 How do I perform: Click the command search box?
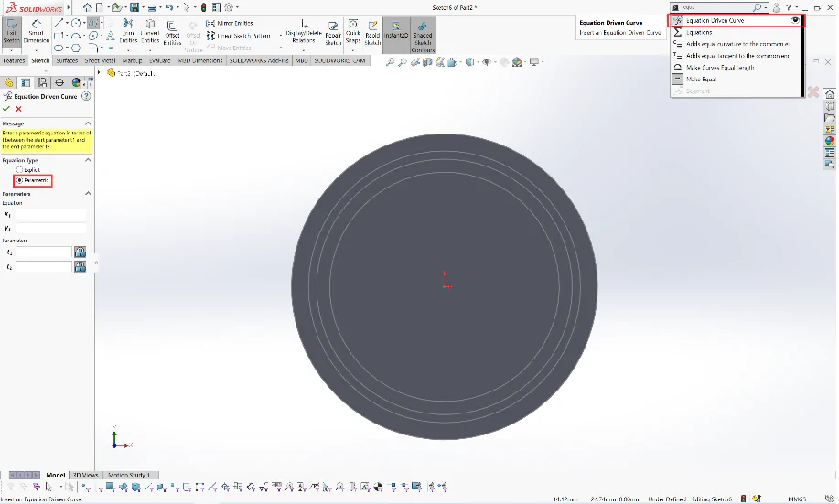click(715, 7)
